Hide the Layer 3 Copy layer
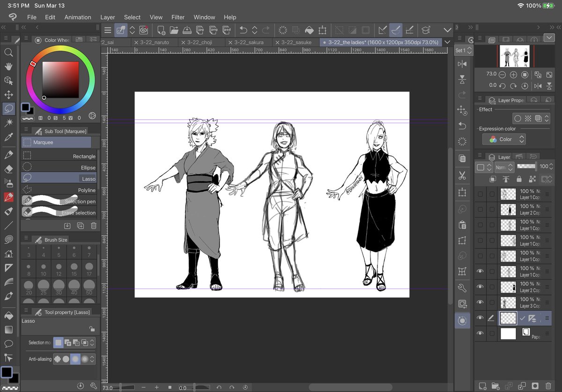Screen dimensions: 562x392 [480, 302]
